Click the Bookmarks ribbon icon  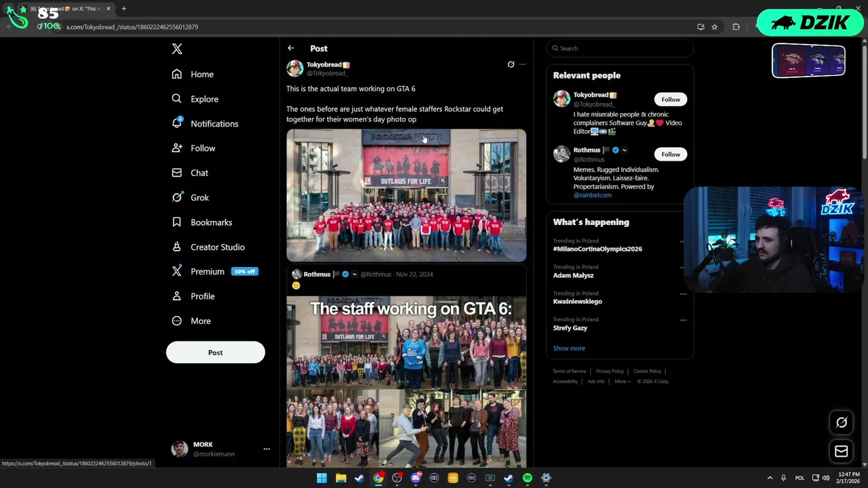(177, 222)
